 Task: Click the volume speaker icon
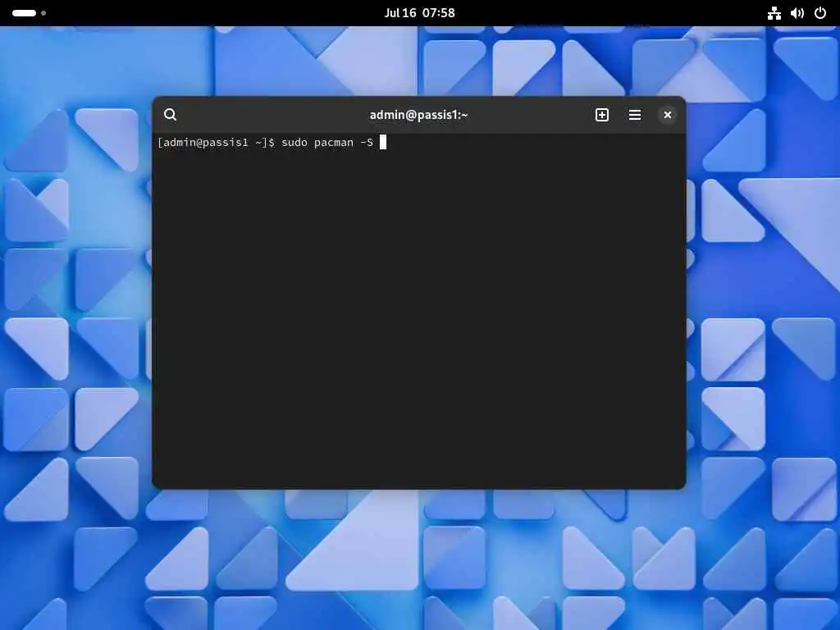(x=797, y=13)
